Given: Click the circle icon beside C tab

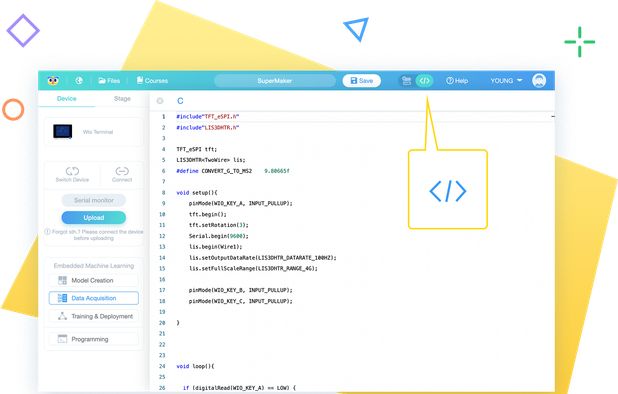Looking at the screenshot, I should click(160, 101).
